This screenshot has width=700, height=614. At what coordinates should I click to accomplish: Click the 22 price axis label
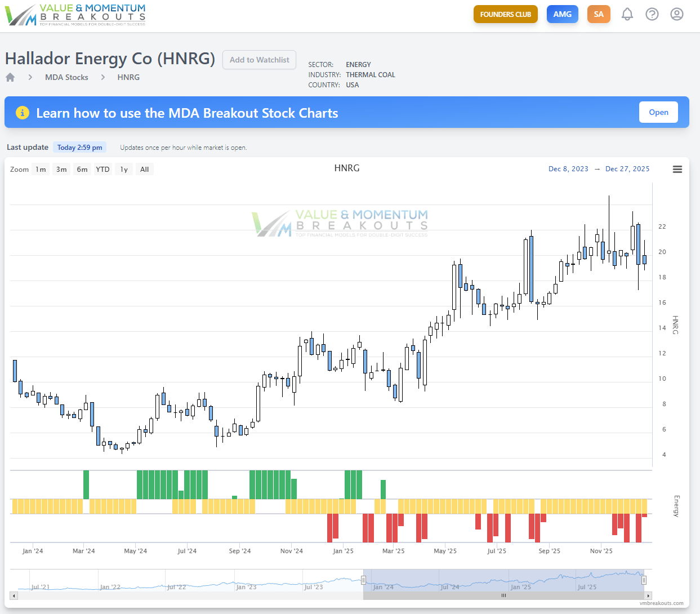pyautogui.click(x=662, y=226)
